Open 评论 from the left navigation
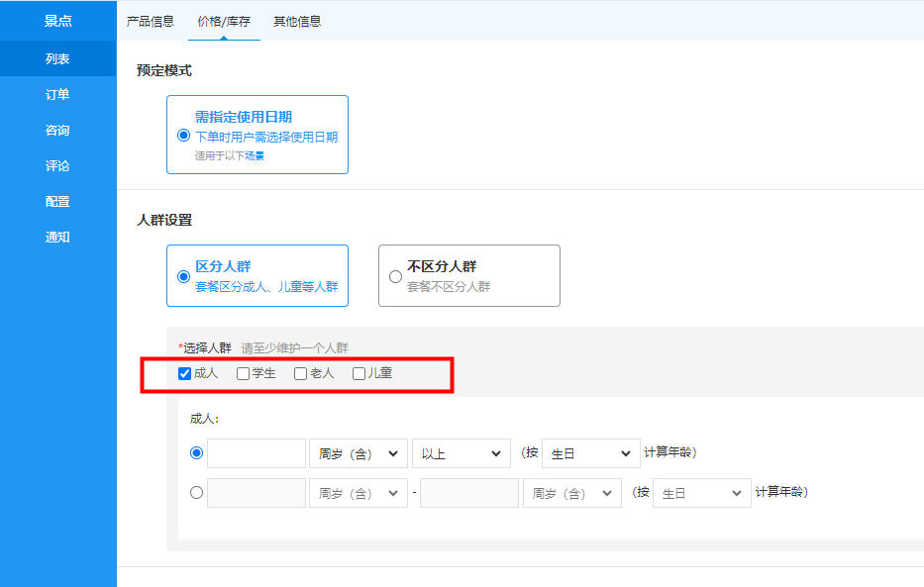 (57, 166)
